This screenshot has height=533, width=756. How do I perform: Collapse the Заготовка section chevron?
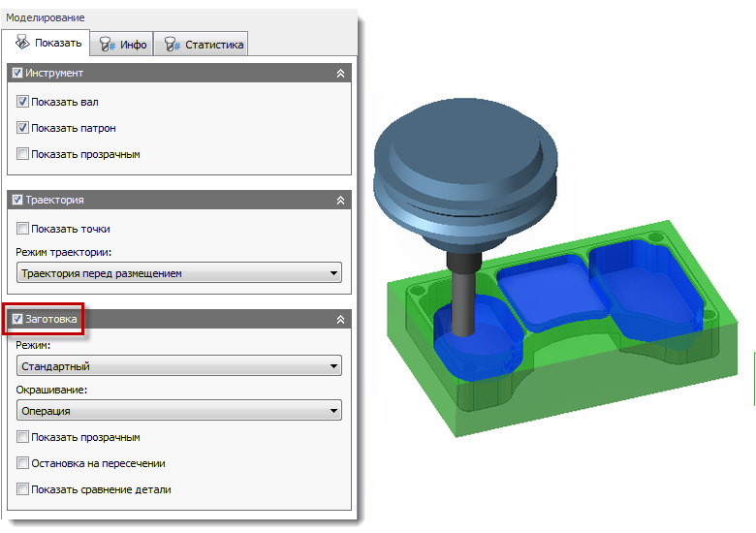point(340,319)
